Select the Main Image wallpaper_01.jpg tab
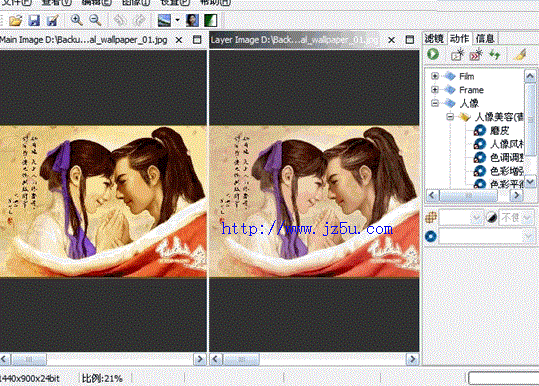 pos(84,40)
